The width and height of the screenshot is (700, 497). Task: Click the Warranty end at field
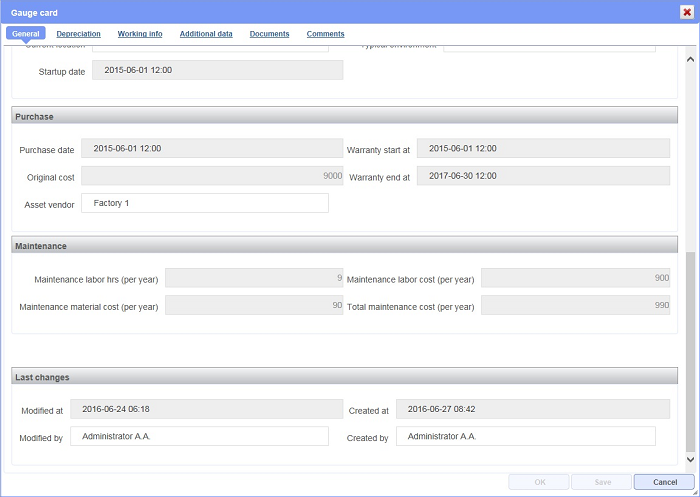click(x=543, y=176)
